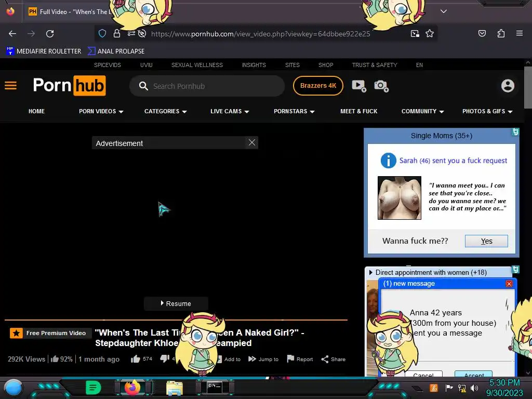
Task: Click the page vertical scrollbar
Action: point(528,88)
